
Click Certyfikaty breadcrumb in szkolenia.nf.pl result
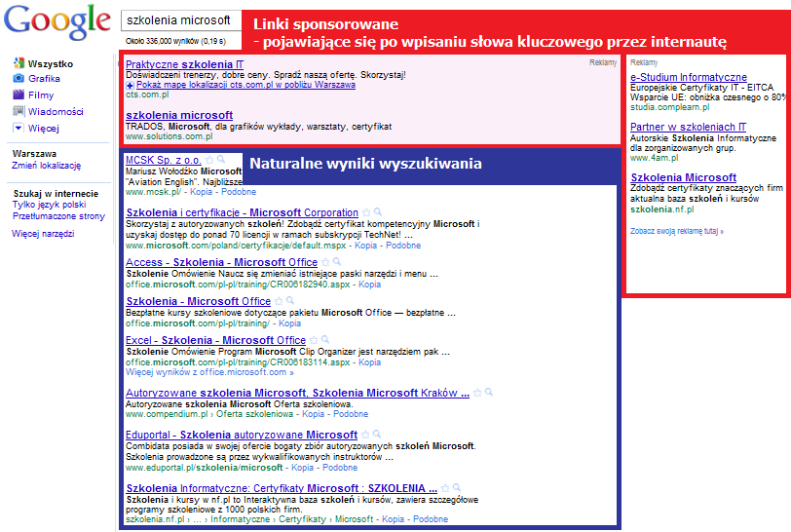303,519
